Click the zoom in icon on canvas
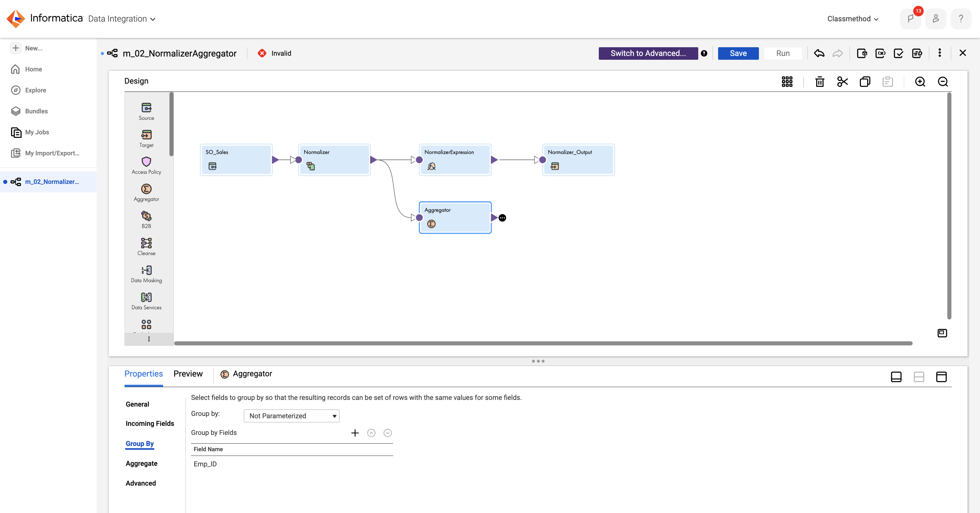The height and width of the screenshot is (513, 980). [921, 81]
